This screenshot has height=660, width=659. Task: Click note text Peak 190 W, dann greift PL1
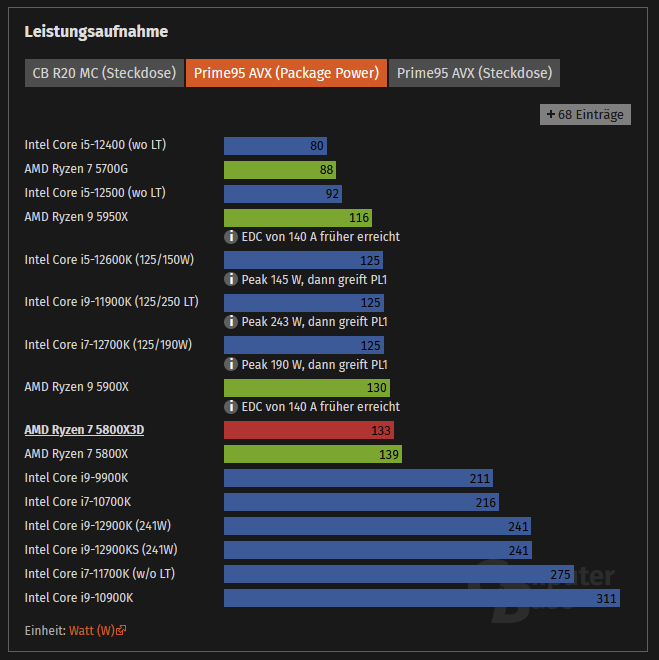pyautogui.click(x=315, y=365)
